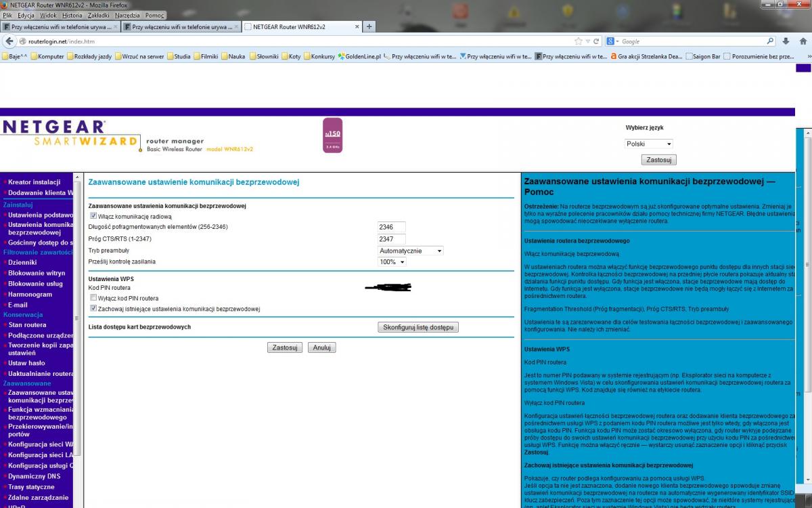The width and height of the screenshot is (812, 508).
Task: Open the Plik menu
Action: (x=7, y=15)
